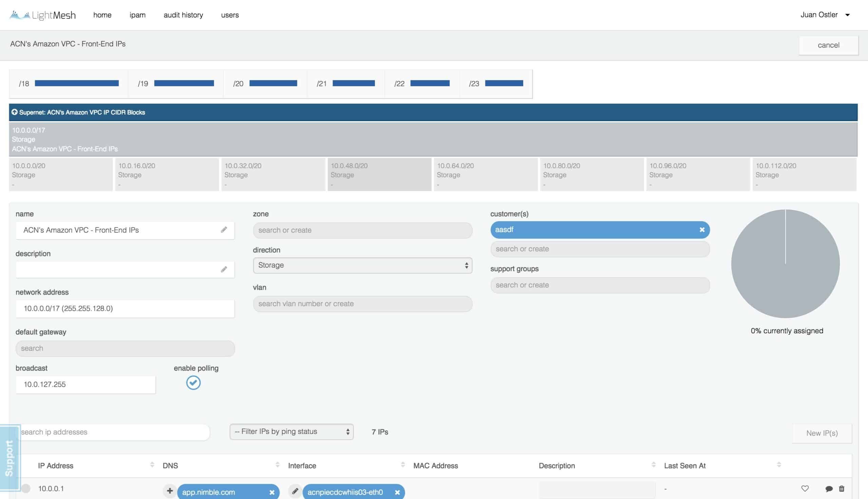Click the description cell for 10.0.0.1
Screen dimensions: 868x499
click(x=597, y=490)
